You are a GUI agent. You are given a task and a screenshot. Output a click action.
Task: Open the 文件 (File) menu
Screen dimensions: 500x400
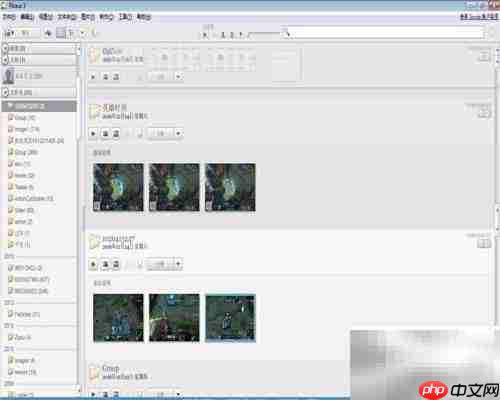(9, 17)
